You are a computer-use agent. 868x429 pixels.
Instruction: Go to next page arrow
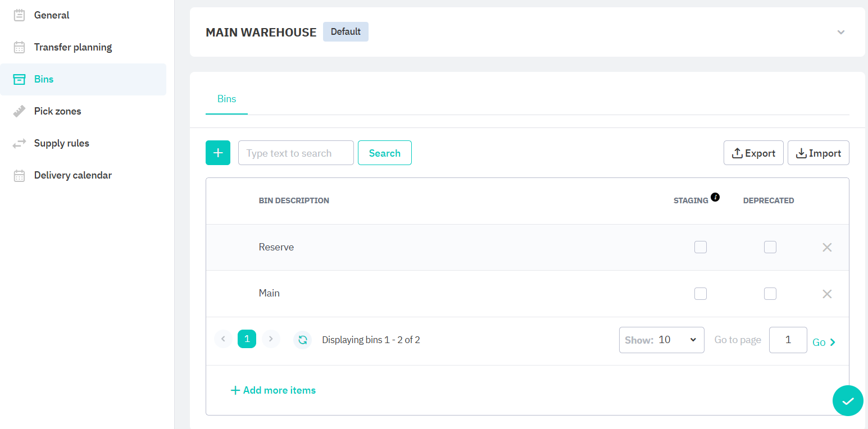point(271,339)
